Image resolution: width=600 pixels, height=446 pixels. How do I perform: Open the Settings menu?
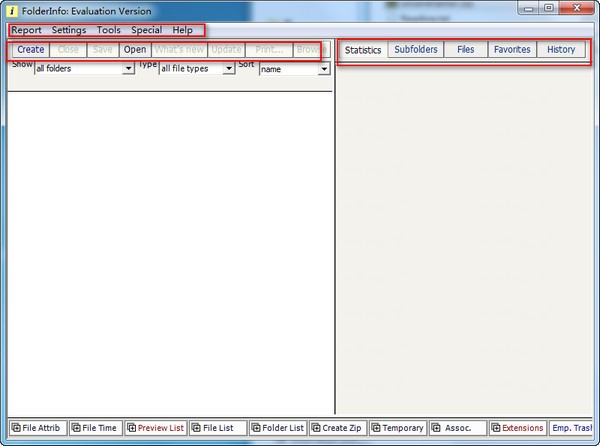[x=69, y=30]
